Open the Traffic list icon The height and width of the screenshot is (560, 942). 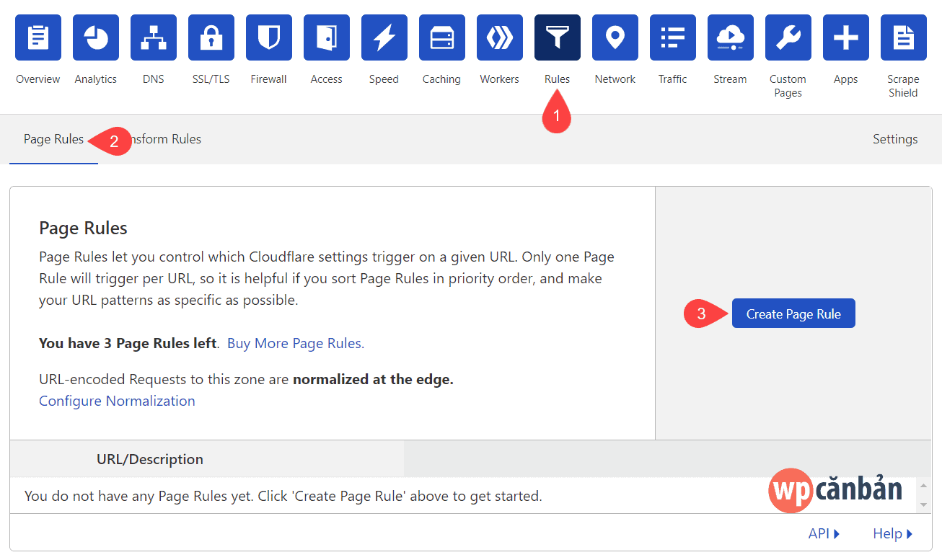[673, 37]
